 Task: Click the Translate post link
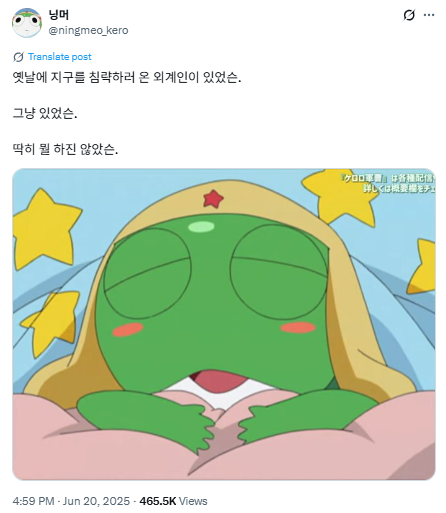coord(60,57)
